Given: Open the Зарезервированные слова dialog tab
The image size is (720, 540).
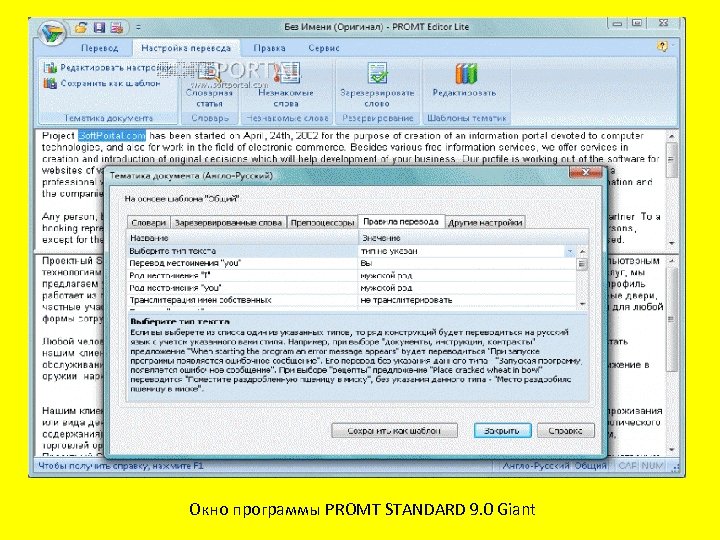Looking at the screenshot, I should tap(228, 223).
